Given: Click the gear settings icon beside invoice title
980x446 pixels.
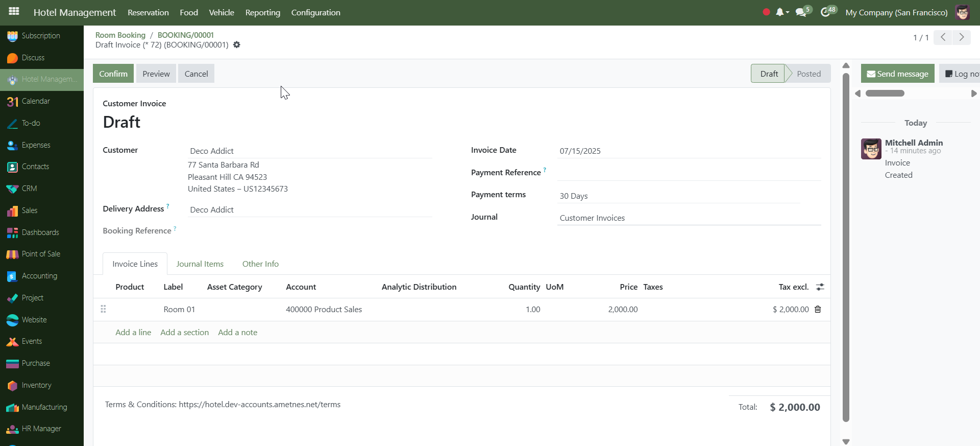Looking at the screenshot, I should (x=237, y=45).
